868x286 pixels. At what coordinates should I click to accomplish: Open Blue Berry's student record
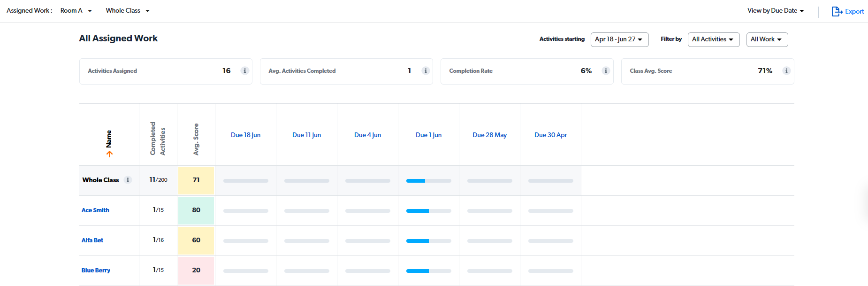click(96, 271)
